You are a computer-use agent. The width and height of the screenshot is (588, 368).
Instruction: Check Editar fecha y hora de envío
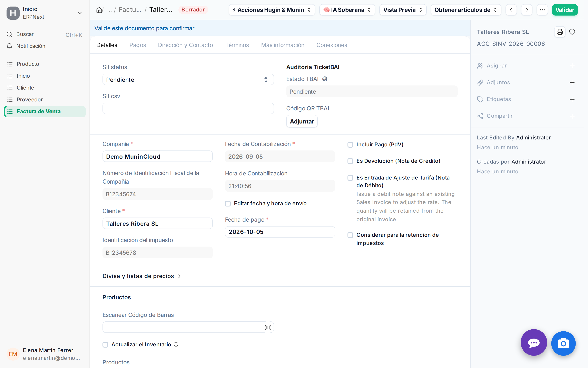pos(228,203)
